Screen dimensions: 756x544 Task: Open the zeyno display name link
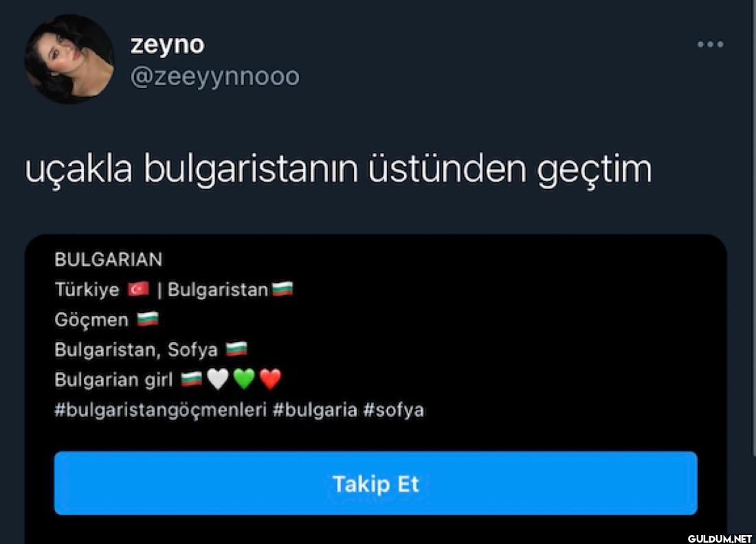tap(167, 45)
